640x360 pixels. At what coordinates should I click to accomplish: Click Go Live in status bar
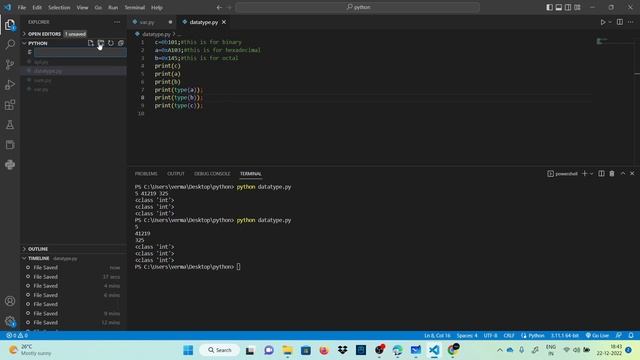click(x=597, y=336)
